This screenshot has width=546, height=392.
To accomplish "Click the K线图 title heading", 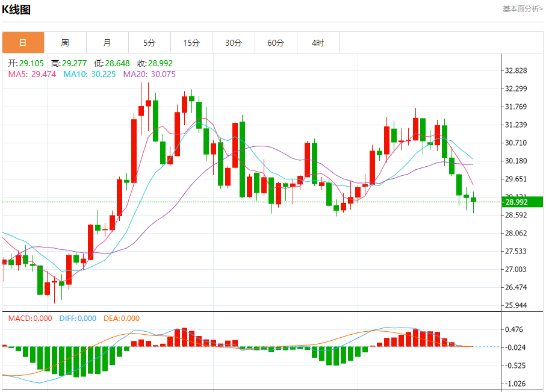I will (16, 10).
